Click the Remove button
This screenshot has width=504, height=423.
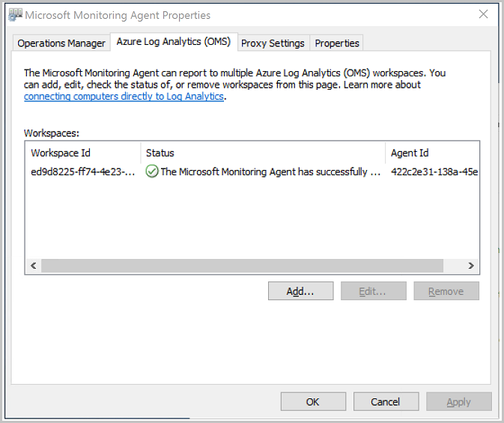pos(446,291)
